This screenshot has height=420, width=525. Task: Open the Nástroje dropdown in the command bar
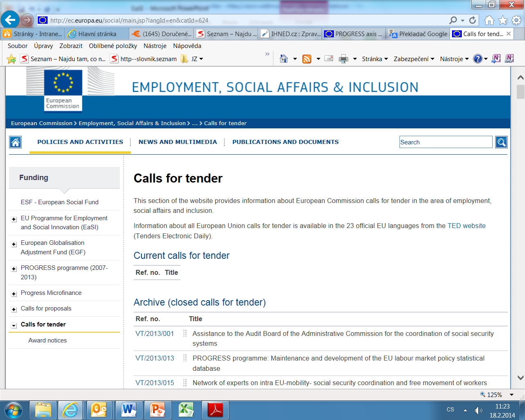[454, 59]
